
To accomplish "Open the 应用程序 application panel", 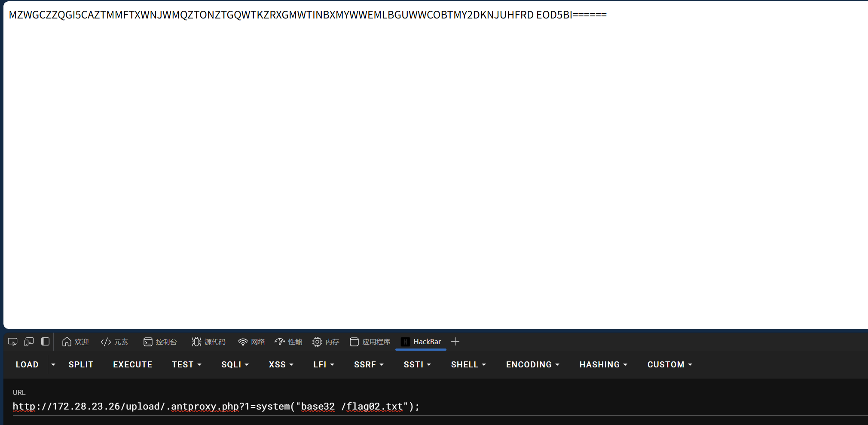I will pyautogui.click(x=370, y=342).
